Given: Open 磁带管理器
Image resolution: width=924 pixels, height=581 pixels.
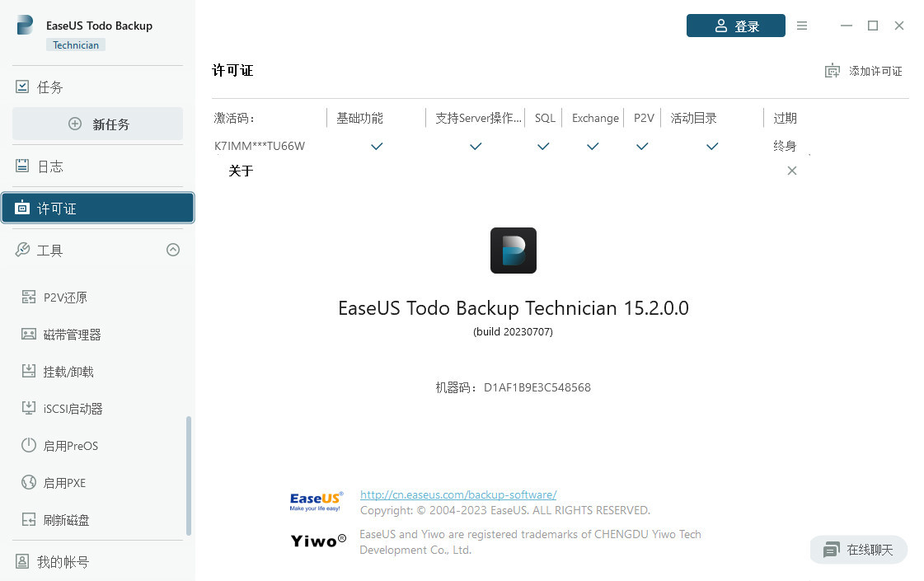Looking at the screenshot, I should (72, 335).
